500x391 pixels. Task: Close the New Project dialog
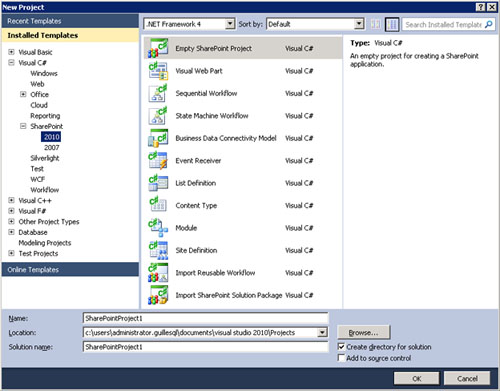coord(492,7)
